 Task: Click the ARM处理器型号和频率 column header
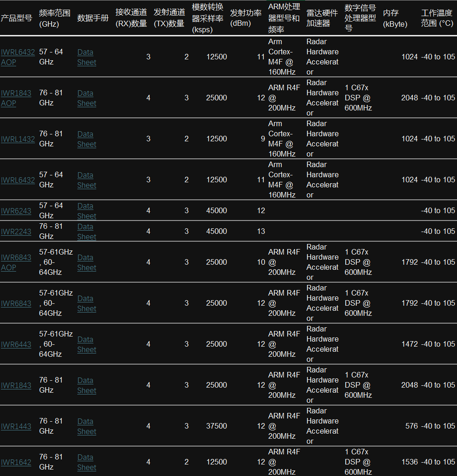click(x=284, y=18)
